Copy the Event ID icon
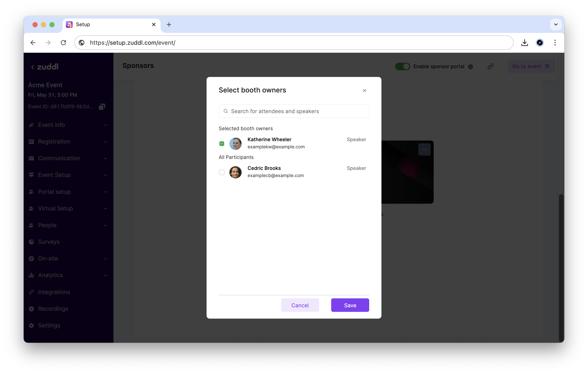This screenshot has height=374, width=588. 102,107
